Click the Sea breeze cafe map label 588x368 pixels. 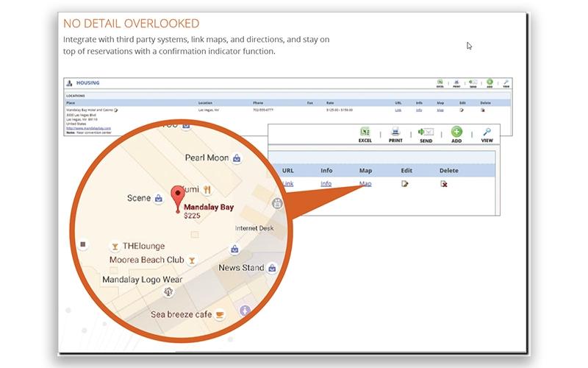point(181,314)
